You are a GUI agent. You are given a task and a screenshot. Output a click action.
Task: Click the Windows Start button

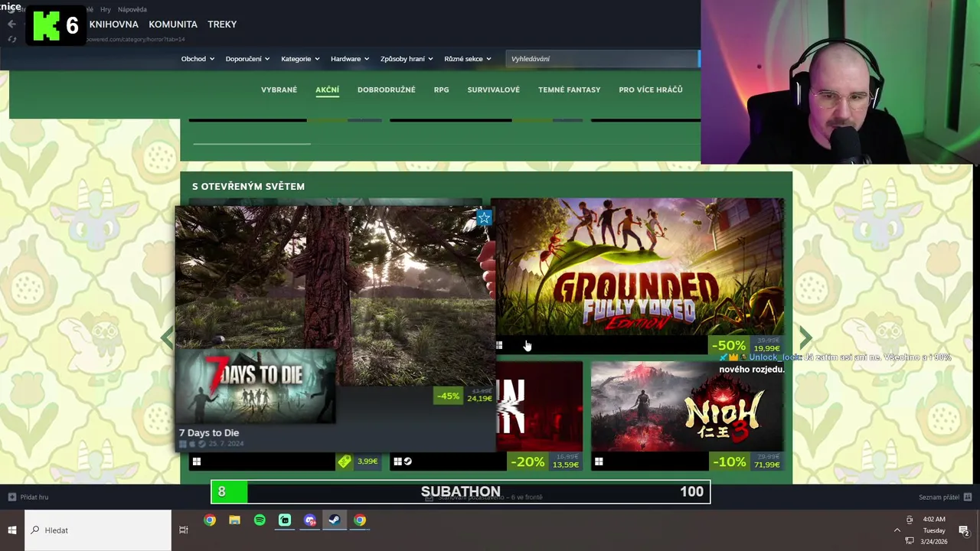(12, 530)
